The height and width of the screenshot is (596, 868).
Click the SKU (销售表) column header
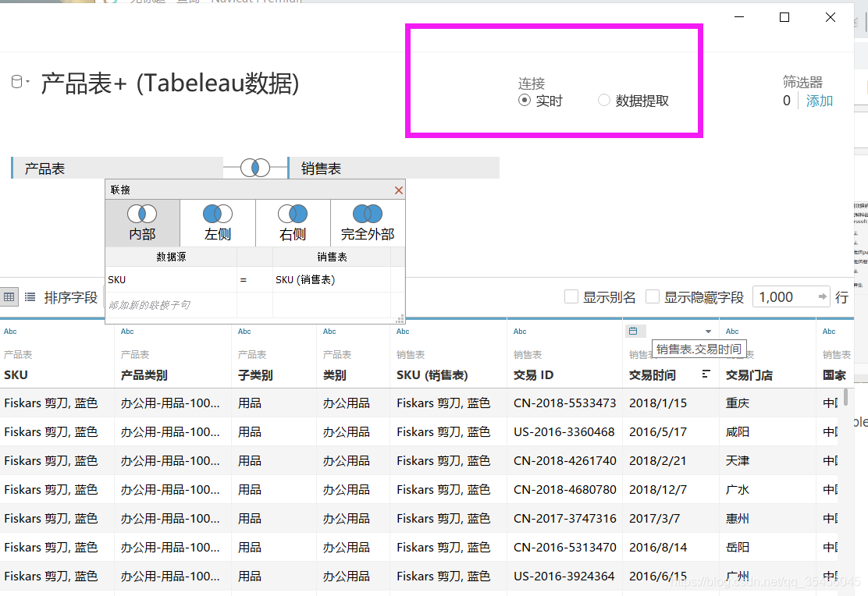[432, 374]
